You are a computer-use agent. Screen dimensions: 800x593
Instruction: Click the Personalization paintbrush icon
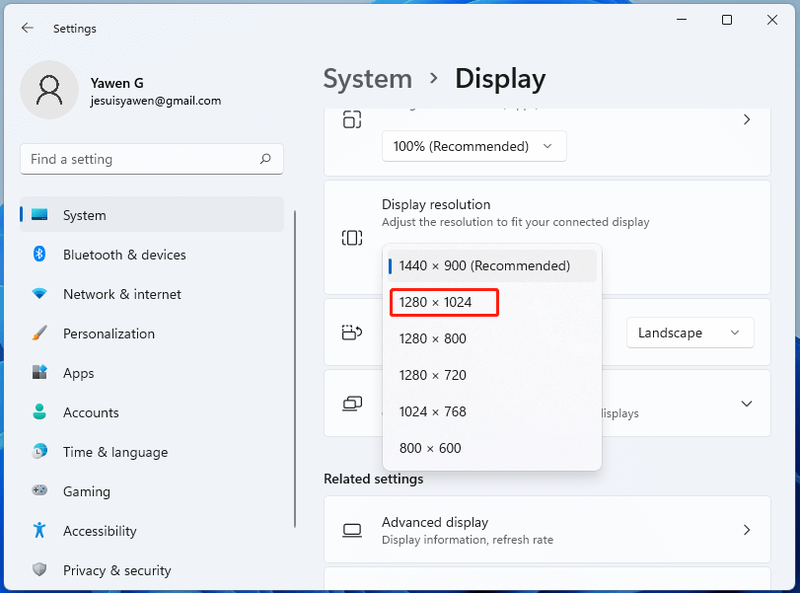pos(39,333)
